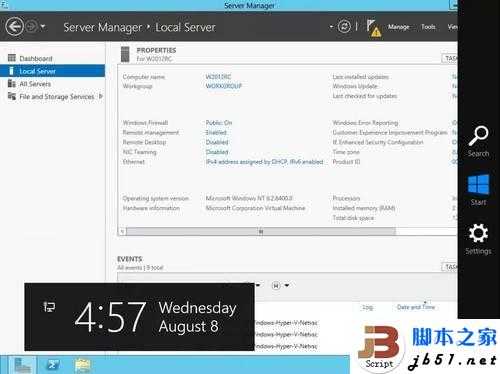Click the WORKGROUP link
The image size is (500, 374).
pyautogui.click(x=224, y=86)
